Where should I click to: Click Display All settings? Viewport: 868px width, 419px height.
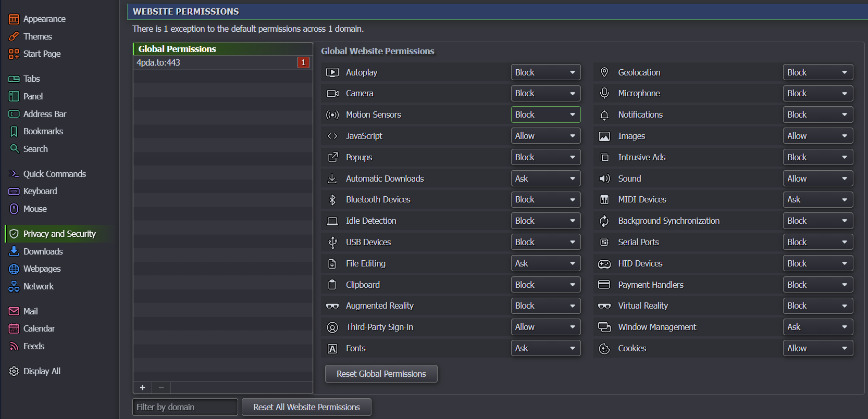point(35,371)
